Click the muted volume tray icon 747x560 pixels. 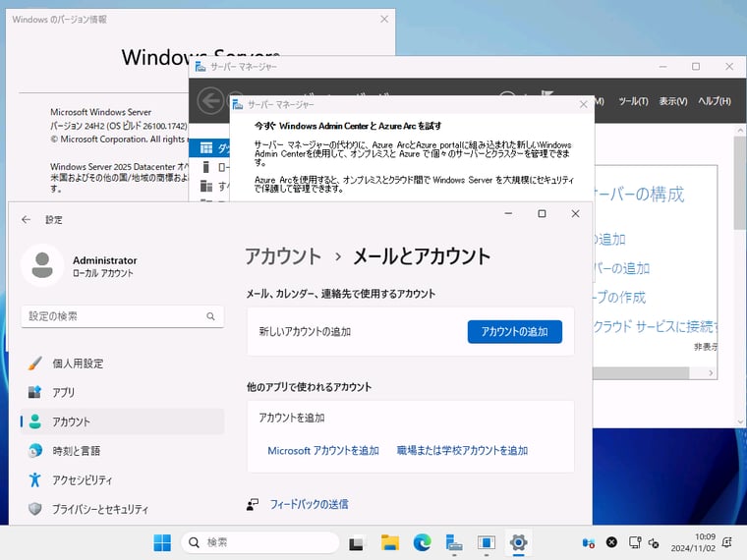pyautogui.click(x=654, y=542)
